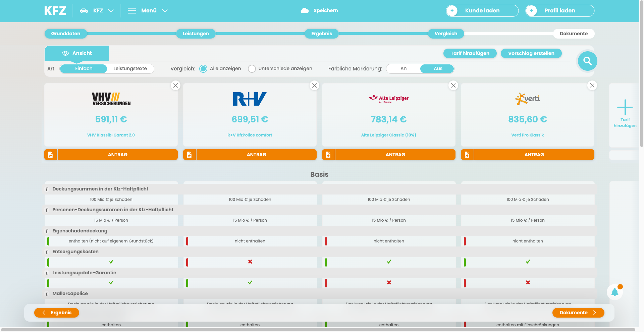Open R+V KfzPolice comfort tariff link
This screenshot has width=644, height=332.
(x=250, y=135)
